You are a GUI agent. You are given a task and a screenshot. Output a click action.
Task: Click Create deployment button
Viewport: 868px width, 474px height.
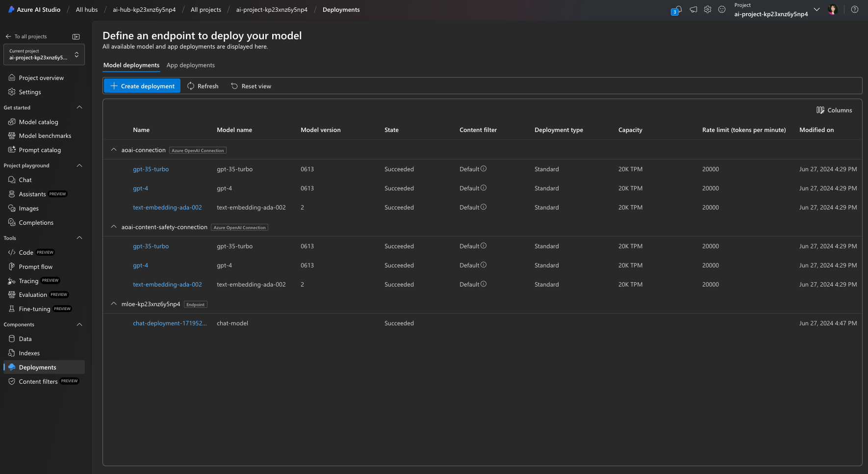coord(142,86)
